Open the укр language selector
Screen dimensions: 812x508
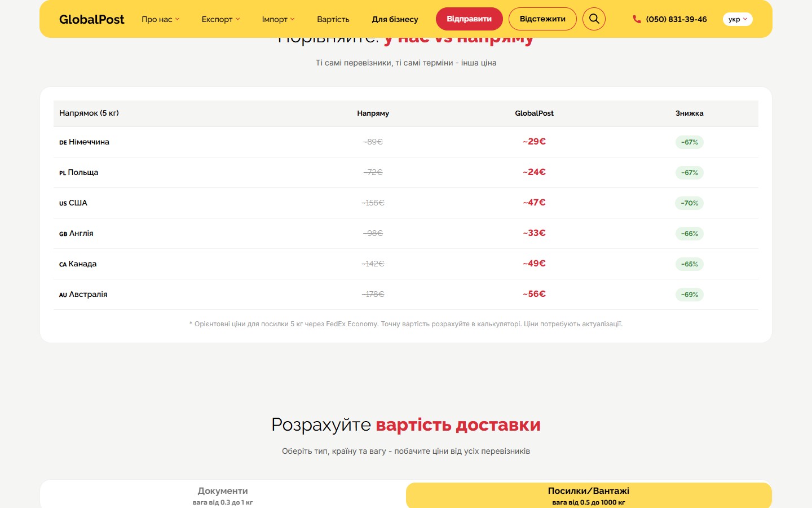(x=738, y=19)
